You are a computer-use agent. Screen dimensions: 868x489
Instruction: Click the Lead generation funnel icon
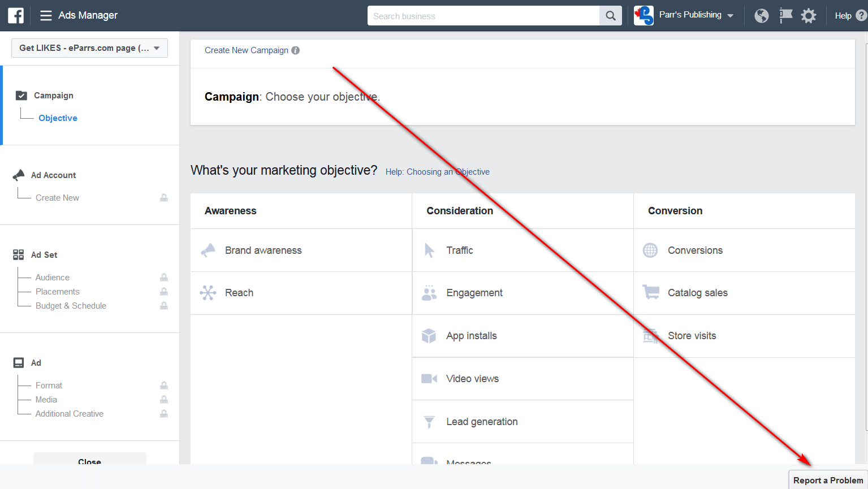pos(429,422)
